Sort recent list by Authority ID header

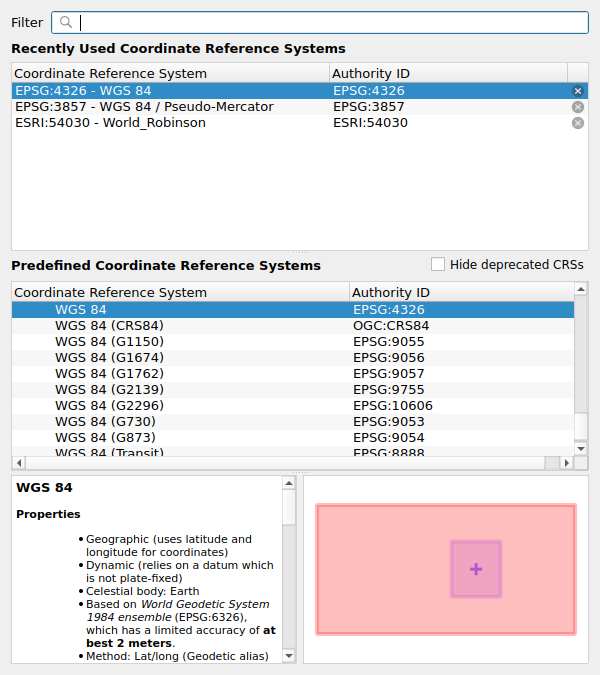click(x=448, y=73)
